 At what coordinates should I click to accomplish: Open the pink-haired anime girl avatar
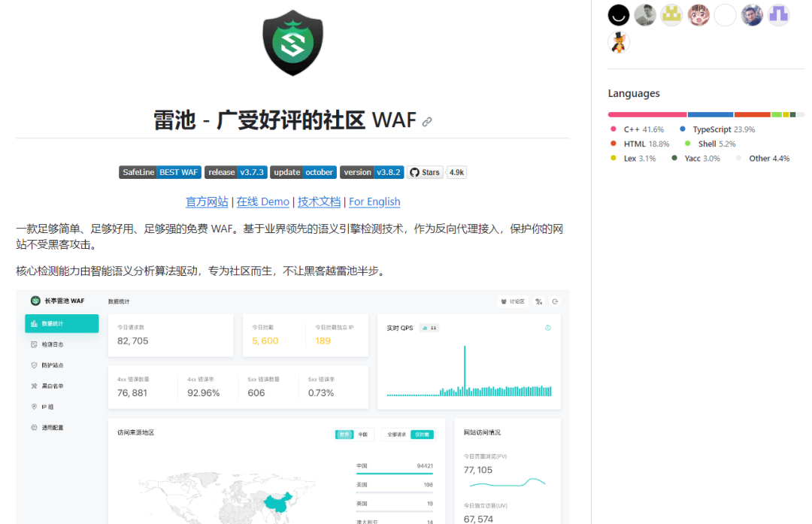[698, 15]
